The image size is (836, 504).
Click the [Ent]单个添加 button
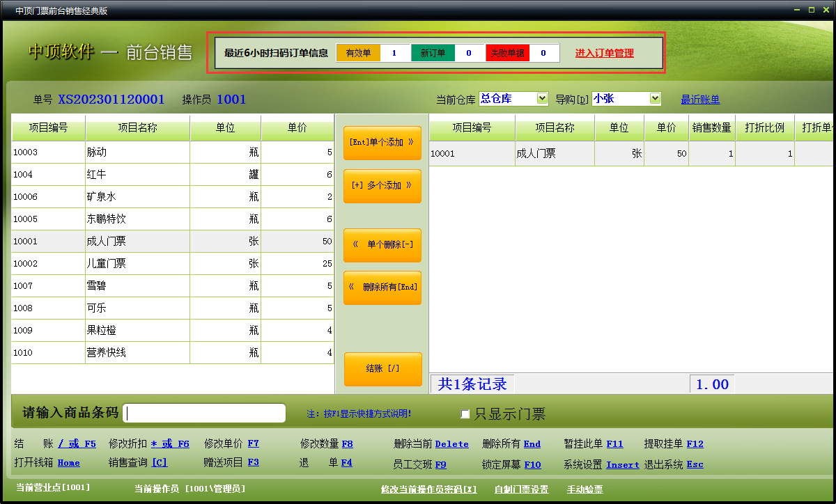382,143
